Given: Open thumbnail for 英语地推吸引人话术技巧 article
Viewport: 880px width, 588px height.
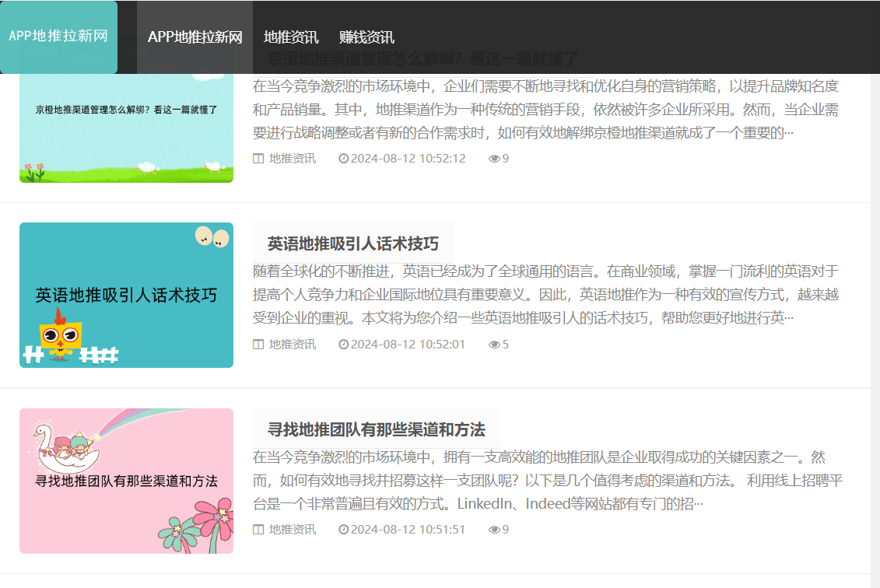Looking at the screenshot, I should pos(126,295).
